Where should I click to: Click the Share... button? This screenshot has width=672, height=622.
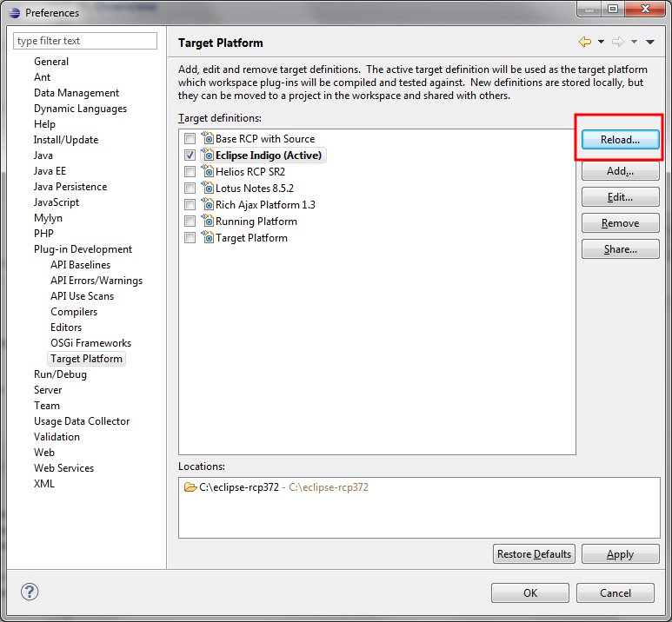point(620,249)
